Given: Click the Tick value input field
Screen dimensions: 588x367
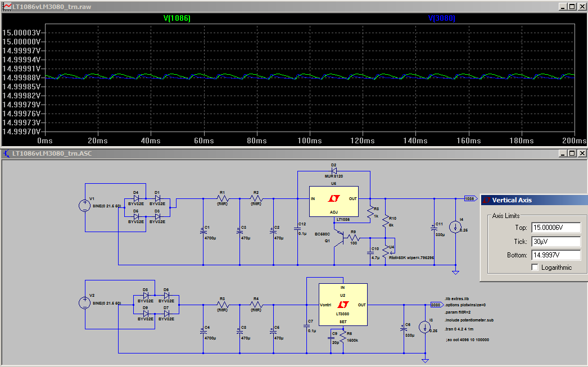Looking at the screenshot, I should [556, 242].
